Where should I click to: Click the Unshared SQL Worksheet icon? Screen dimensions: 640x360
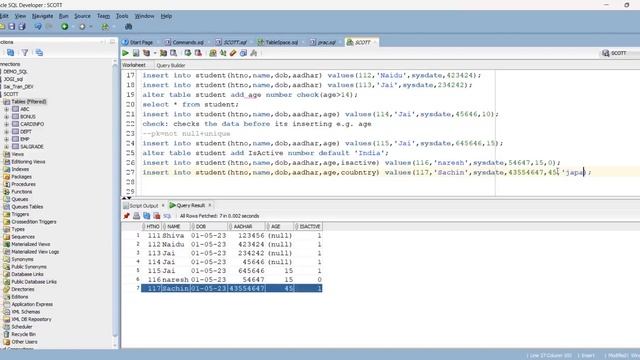(x=213, y=53)
